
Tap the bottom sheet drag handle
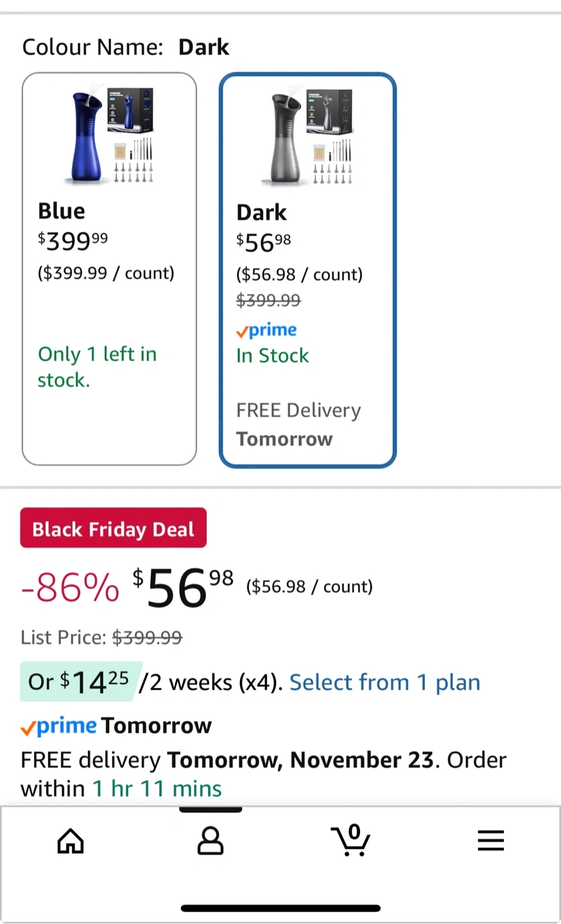point(210,810)
